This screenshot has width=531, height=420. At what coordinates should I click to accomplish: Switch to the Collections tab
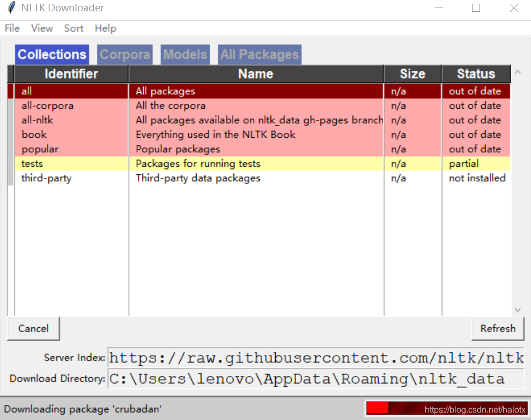[x=52, y=55]
